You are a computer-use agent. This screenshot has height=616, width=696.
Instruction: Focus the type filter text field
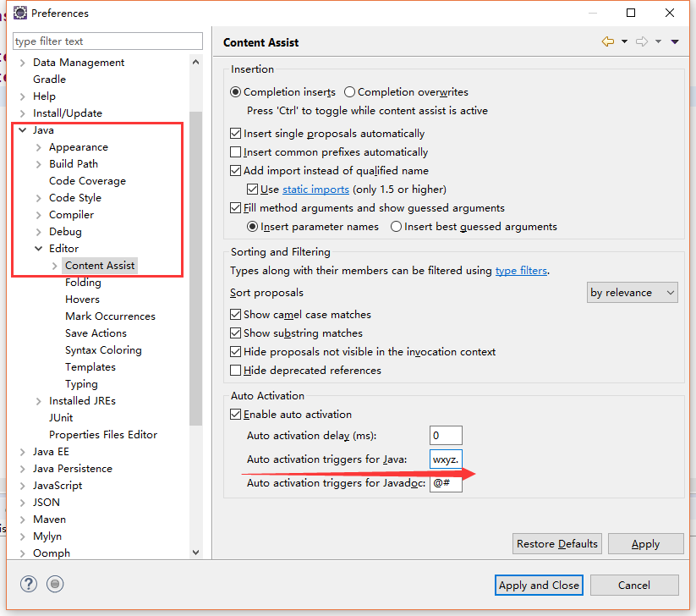108,41
